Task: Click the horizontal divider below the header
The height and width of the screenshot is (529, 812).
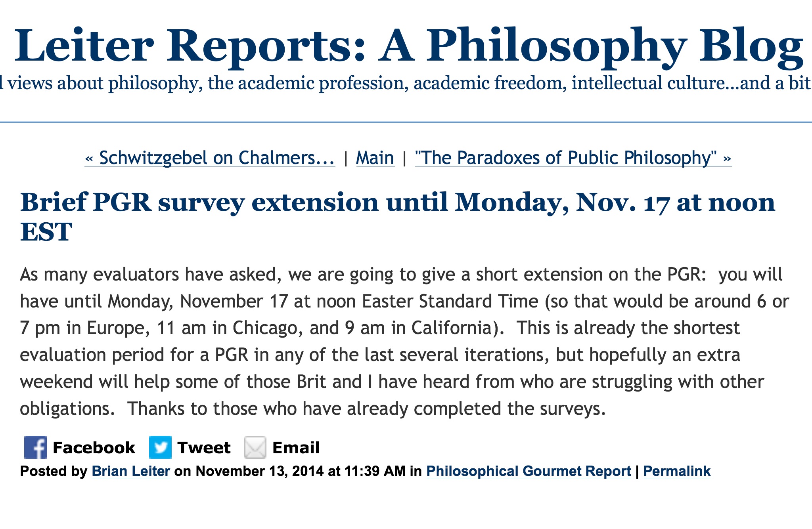Action: point(406,122)
